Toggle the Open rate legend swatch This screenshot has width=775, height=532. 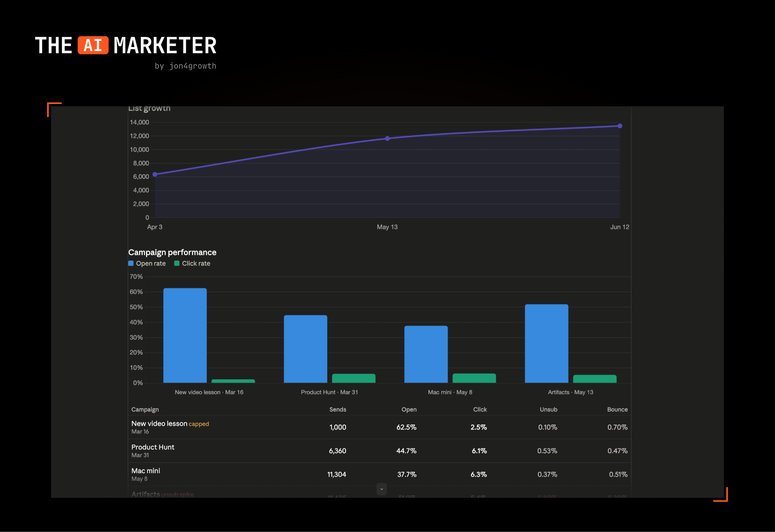click(x=131, y=263)
